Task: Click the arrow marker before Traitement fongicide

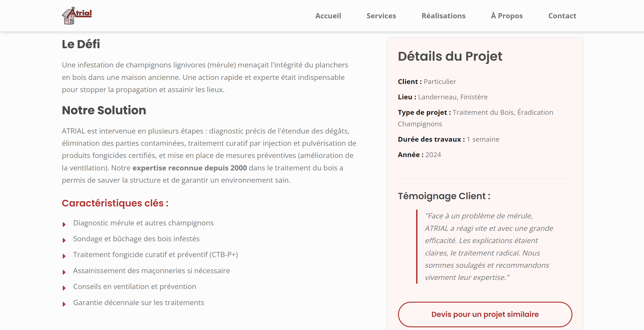Action: [65, 256]
